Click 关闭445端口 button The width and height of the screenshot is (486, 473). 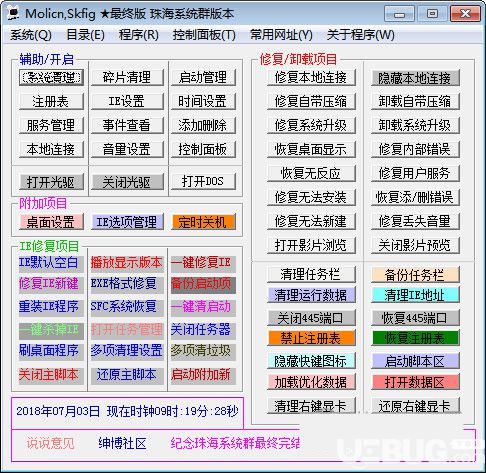click(311, 318)
